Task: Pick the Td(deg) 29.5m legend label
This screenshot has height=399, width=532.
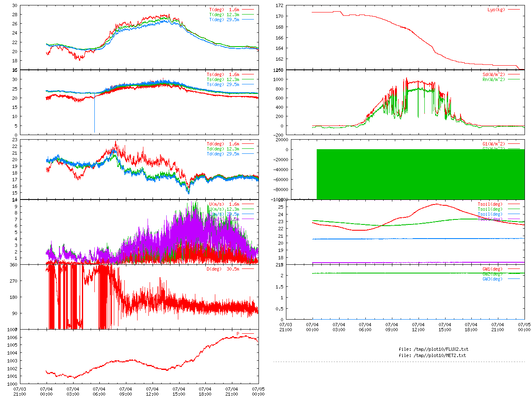Action: [223, 154]
